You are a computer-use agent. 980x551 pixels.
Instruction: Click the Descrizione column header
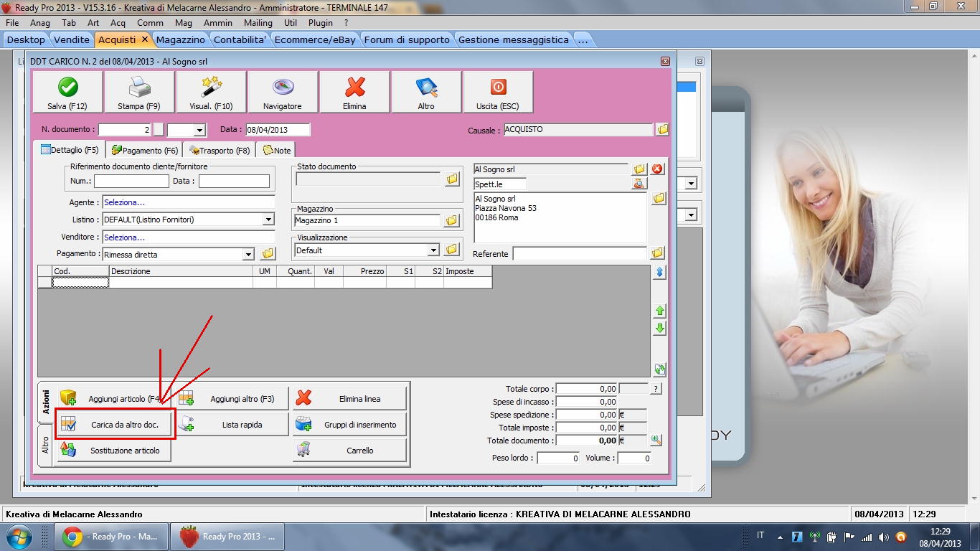(x=181, y=271)
